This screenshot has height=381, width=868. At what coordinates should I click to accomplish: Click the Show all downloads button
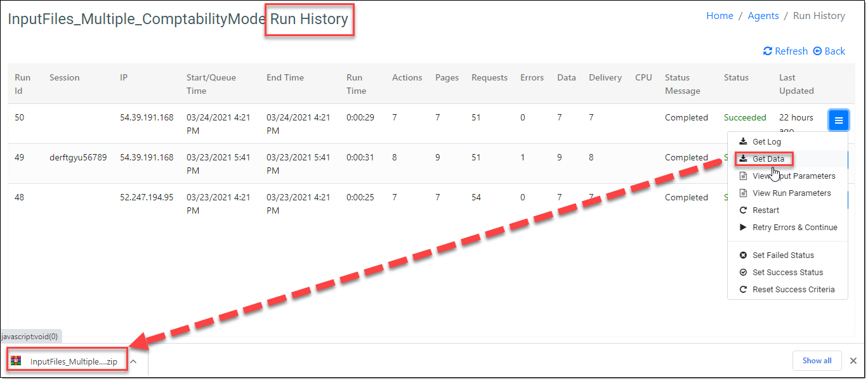(817, 361)
